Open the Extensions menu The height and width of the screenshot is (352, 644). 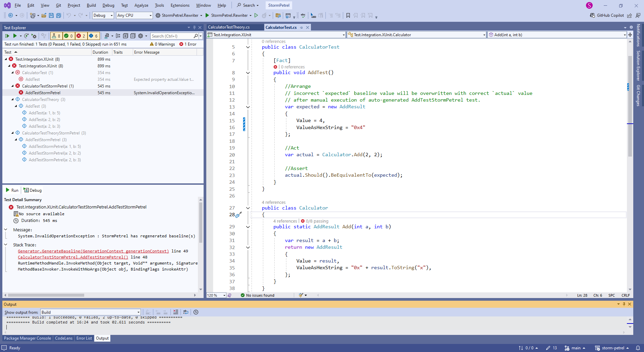(180, 5)
